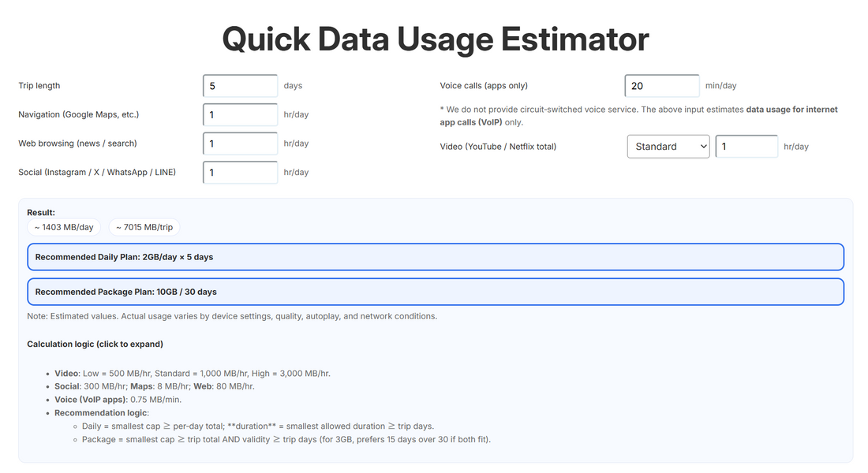Click the Recommended Package Plan 10GB banner
Image resolution: width=868 pixels, height=473 pixels.
click(434, 291)
